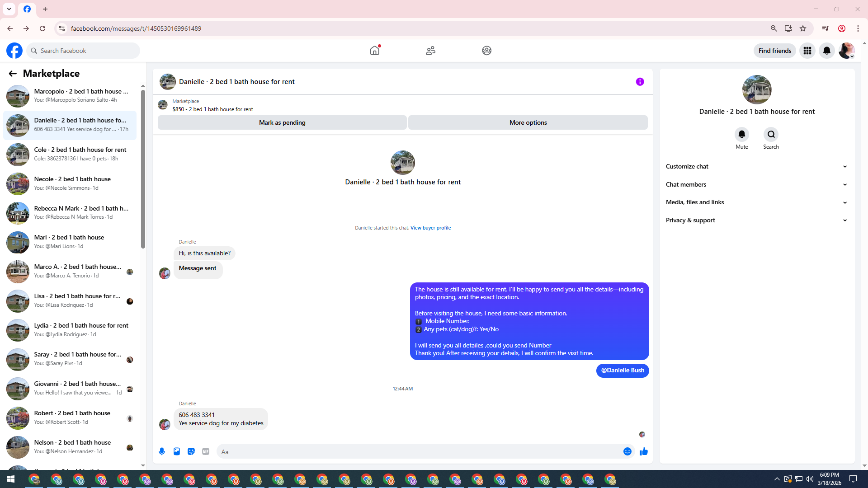This screenshot has width=868, height=488.
Task: Go to Facebook Home tab
Action: click(374, 51)
